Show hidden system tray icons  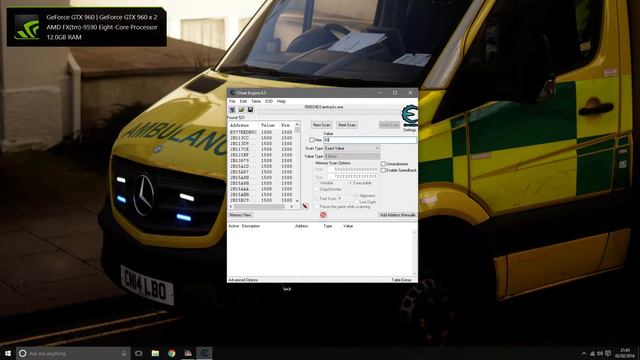[x=584, y=353]
